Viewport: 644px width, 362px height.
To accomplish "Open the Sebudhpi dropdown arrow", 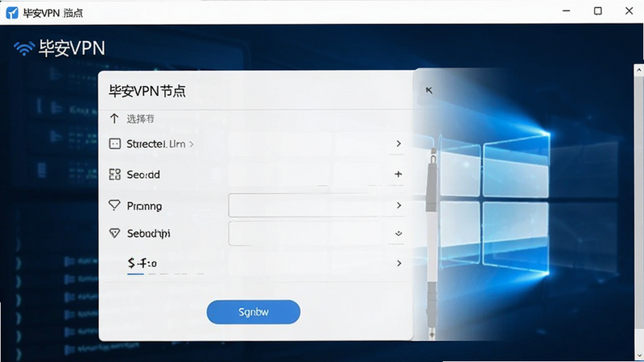I will click(x=398, y=233).
